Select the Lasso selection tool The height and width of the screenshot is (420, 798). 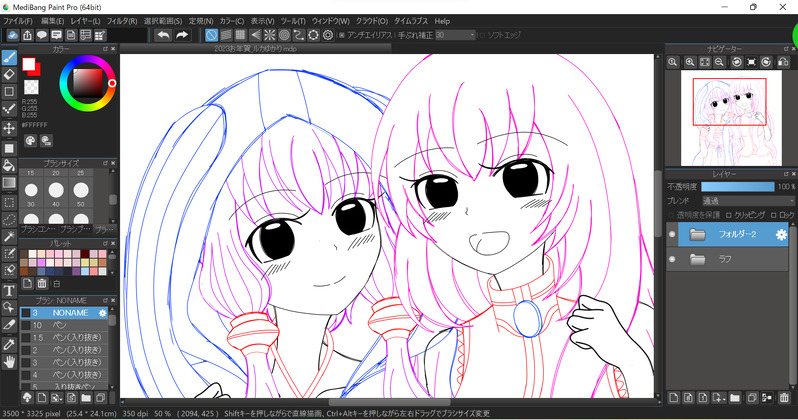pos(9,219)
